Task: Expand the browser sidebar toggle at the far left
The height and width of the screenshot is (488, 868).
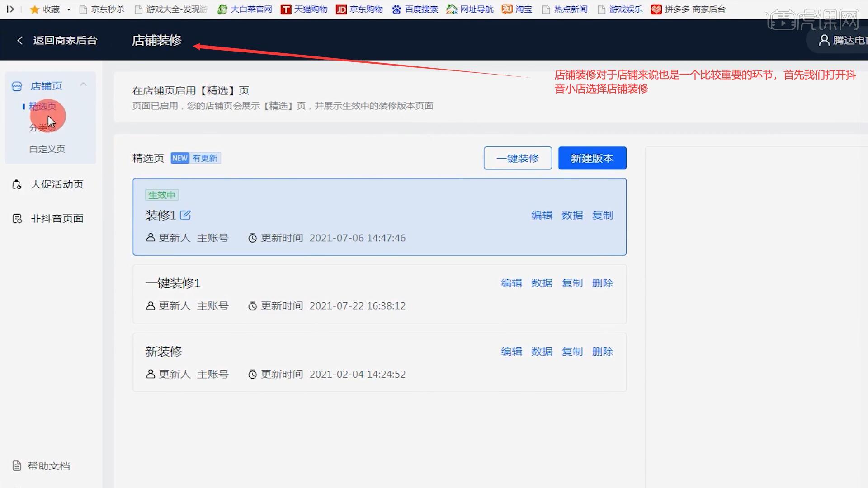Action: pos(10,9)
